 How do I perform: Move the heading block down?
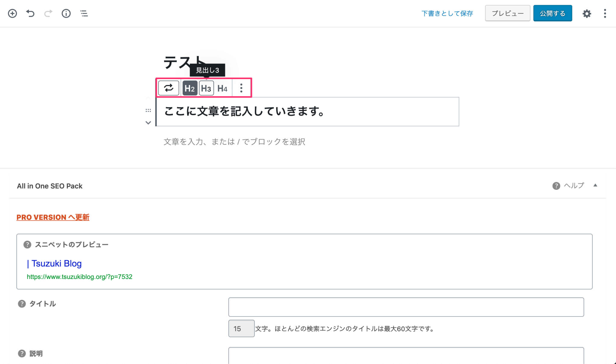pos(148,123)
